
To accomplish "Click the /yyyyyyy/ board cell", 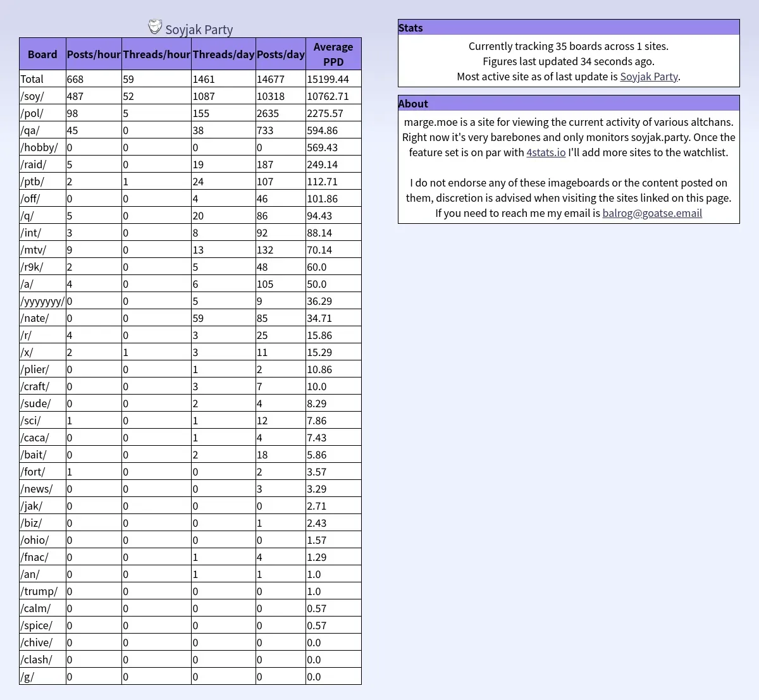I will (42, 301).
